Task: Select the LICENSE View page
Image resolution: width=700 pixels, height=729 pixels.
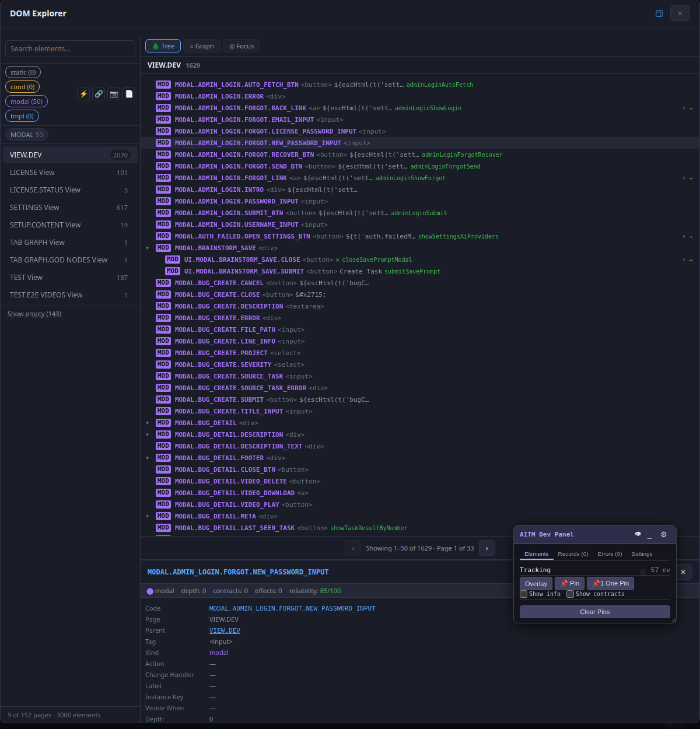Action: (x=70, y=173)
